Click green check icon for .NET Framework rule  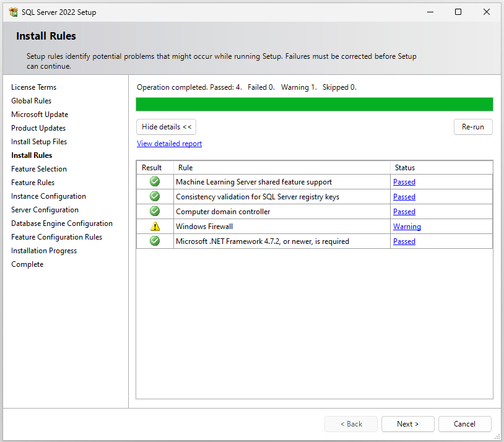155,241
